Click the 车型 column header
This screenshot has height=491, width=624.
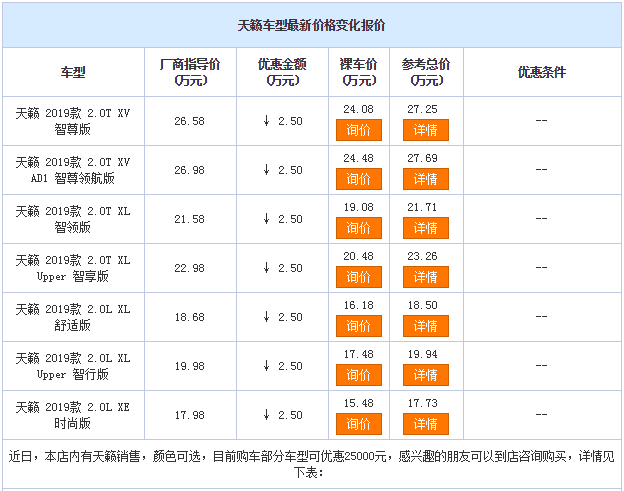pyautogui.click(x=73, y=72)
